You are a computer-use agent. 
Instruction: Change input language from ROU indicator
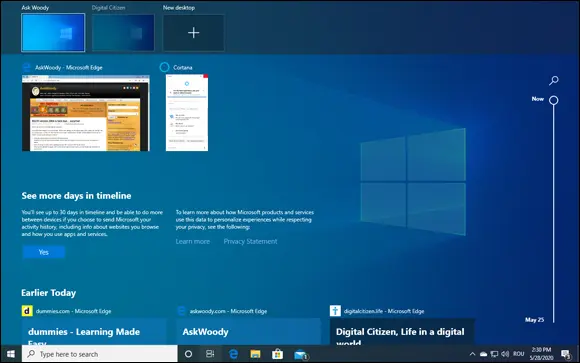pos(519,354)
